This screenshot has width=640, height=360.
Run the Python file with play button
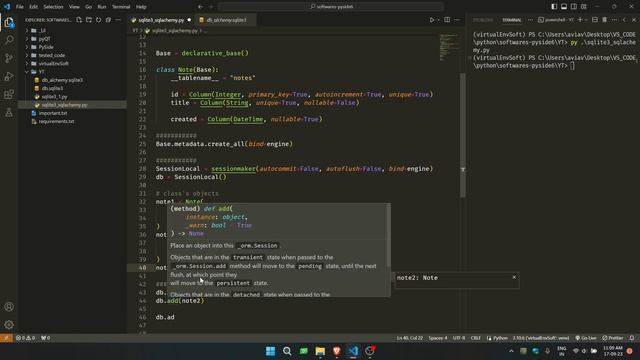pos(432,20)
